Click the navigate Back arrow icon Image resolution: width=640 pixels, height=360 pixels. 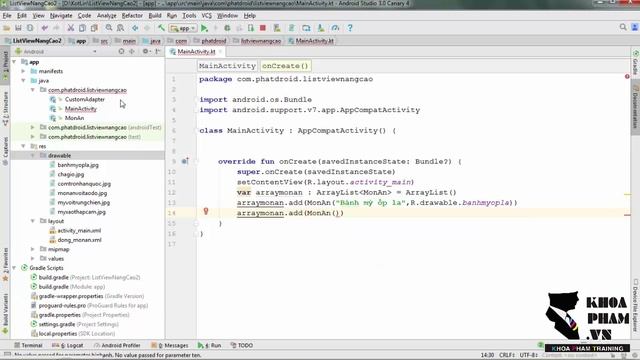[135, 28]
